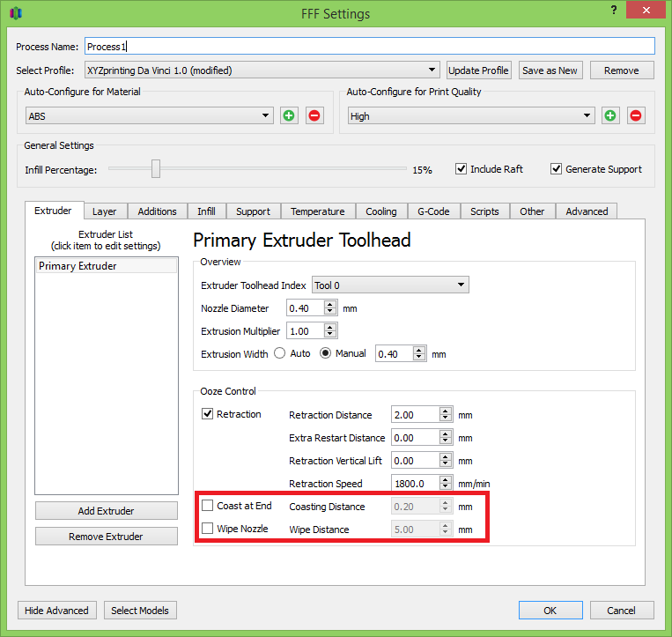Toggle the Include Raft checkbox

tap(462, 169)
